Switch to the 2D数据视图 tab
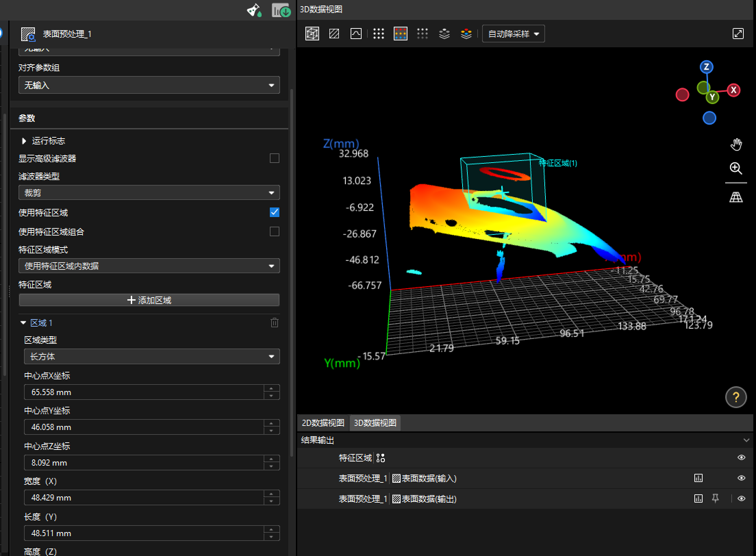756x556 pixels. pyautogui.click(x=323, y=422)
